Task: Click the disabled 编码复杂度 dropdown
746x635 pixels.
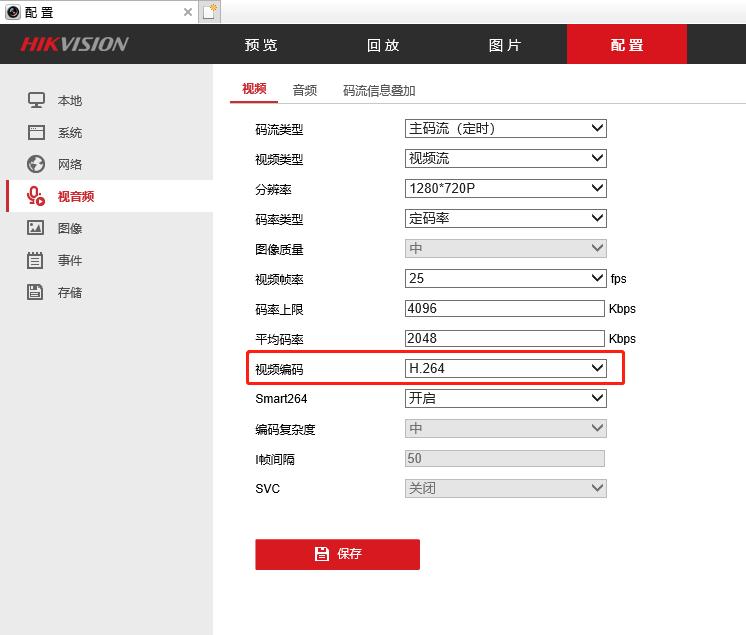Action: (x=506, y=428)
